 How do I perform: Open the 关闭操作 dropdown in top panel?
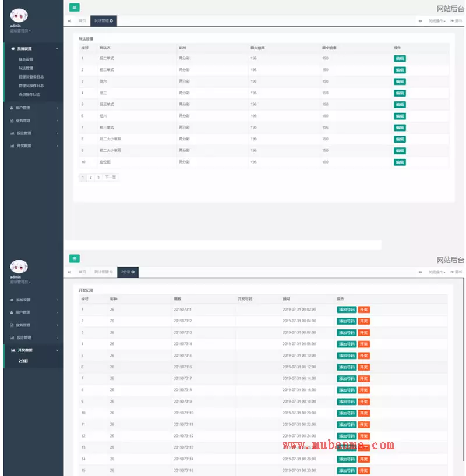pos(437,20)
